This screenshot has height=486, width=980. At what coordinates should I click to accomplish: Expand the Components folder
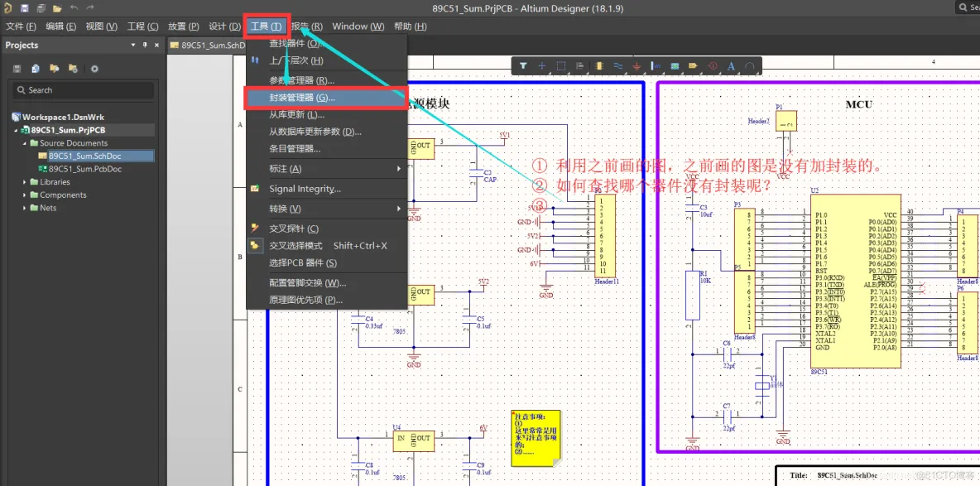25,195
